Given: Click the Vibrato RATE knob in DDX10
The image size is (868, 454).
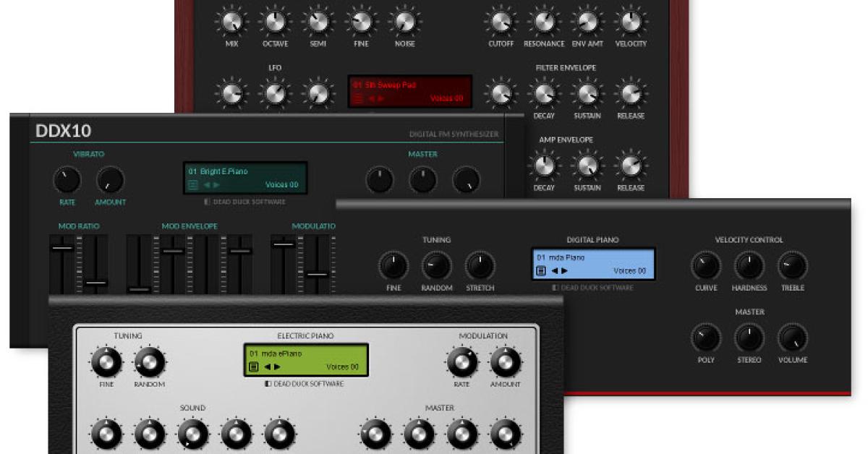Looking at the screenshot, I should click(x=67, y=179).
